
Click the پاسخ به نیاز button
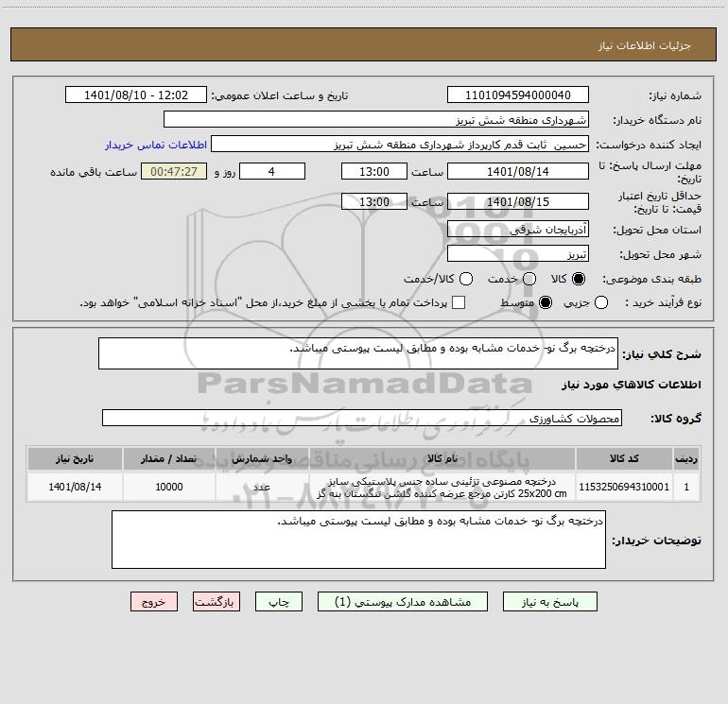tap(549, 602)
